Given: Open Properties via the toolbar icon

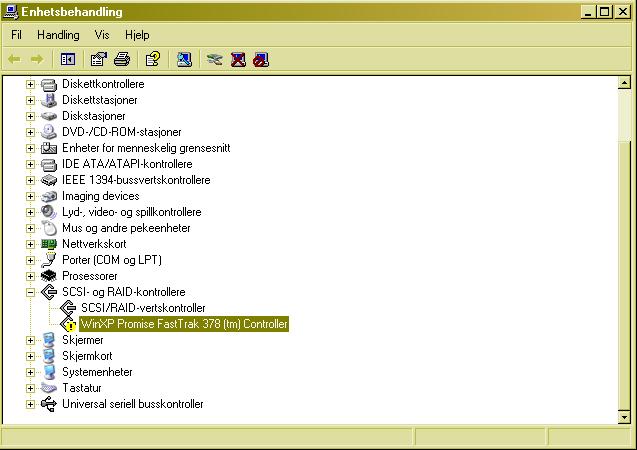Looking at the screenshot, I should coord(98,60).
